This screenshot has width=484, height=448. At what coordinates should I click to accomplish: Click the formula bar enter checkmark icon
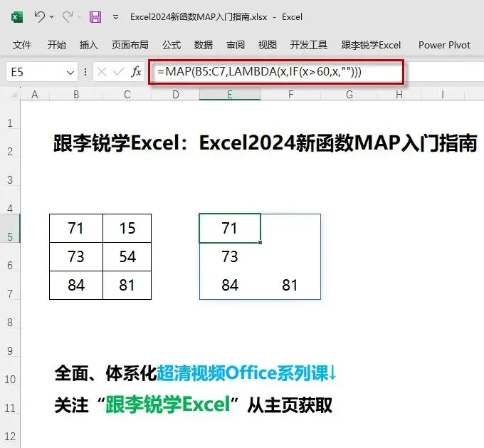[x=119, y=73]
